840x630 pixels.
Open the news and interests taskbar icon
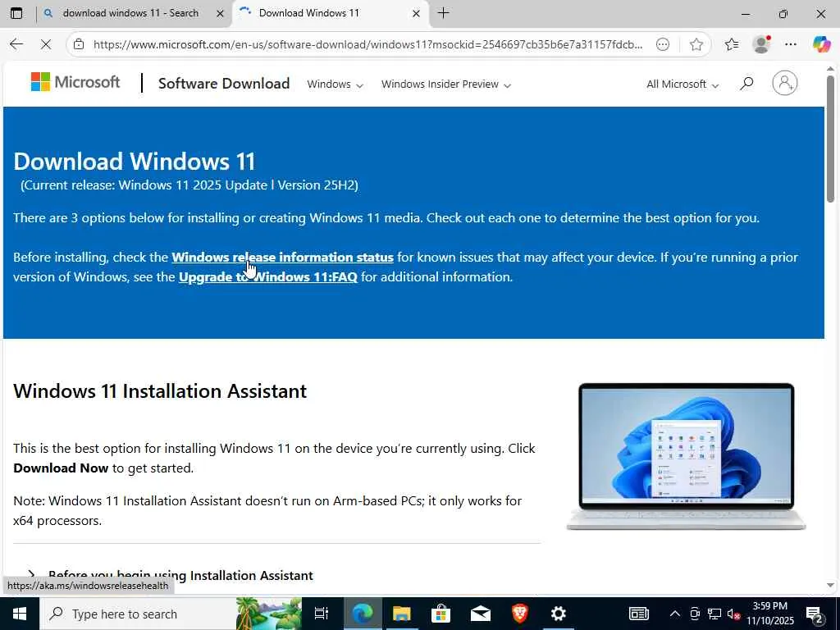[x=638, y=614]
